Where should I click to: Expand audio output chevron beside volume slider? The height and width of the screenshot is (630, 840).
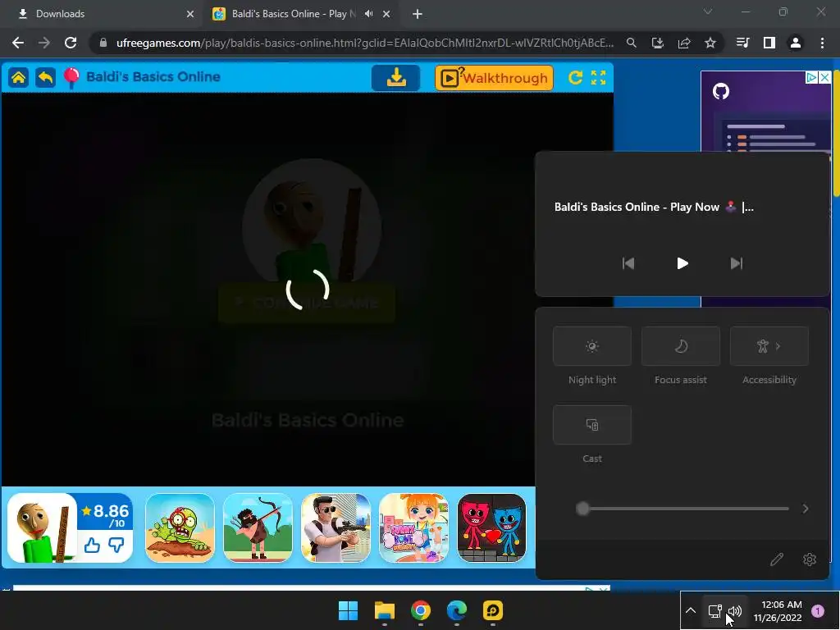point(806,509)
